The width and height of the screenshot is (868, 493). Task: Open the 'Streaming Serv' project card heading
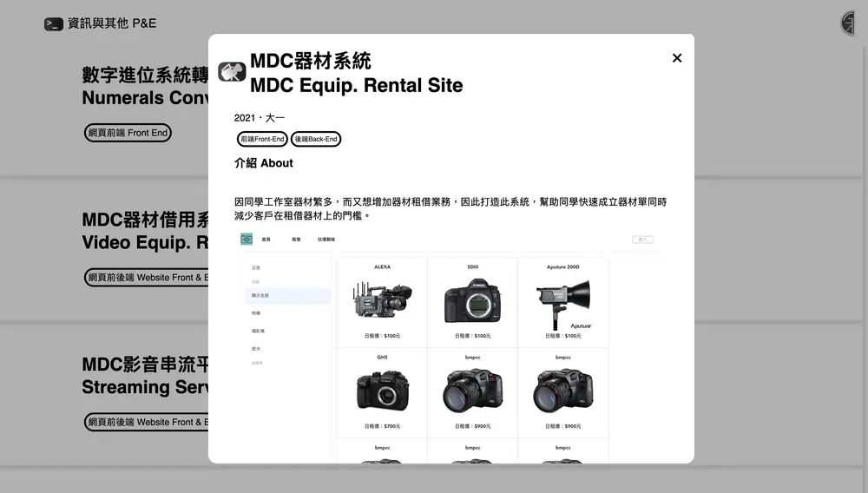(145, 387)
